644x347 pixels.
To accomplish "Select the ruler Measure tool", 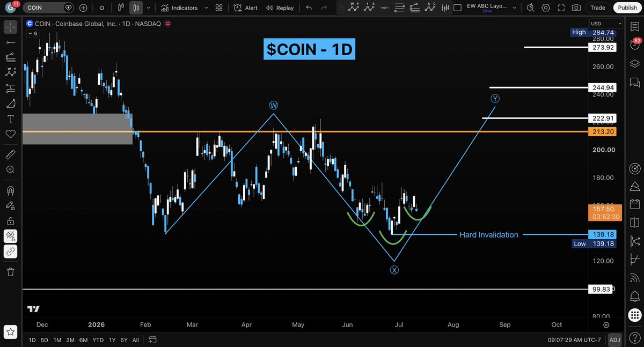I will [x=11, y=154].
